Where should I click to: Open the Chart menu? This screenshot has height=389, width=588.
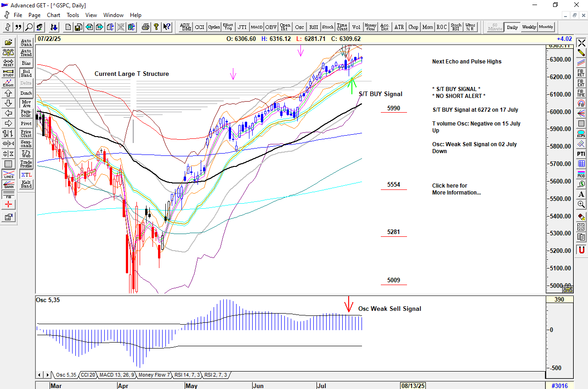tap(53, 15)
